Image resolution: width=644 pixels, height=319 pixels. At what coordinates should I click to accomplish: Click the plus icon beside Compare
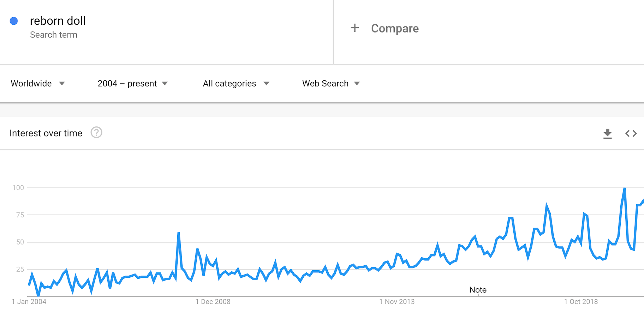pos(355,28)
